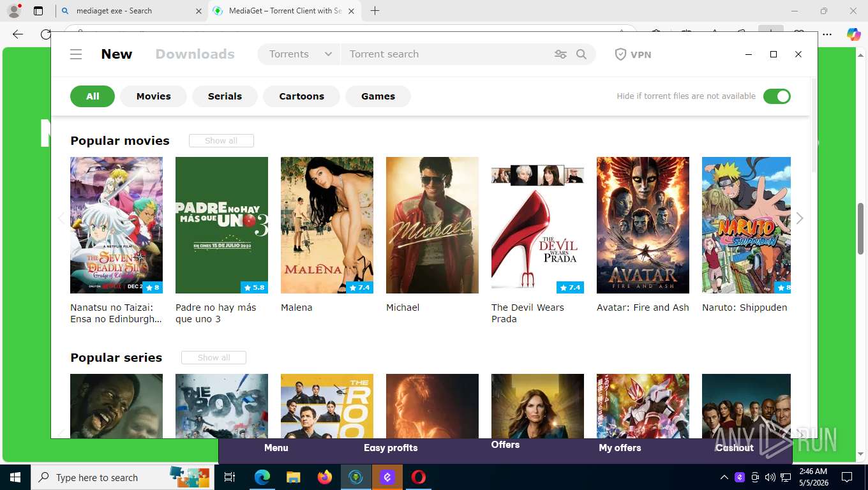The image size is (868, 490).
Task: Launch Opera browser from taskbar
Action: 419,477
